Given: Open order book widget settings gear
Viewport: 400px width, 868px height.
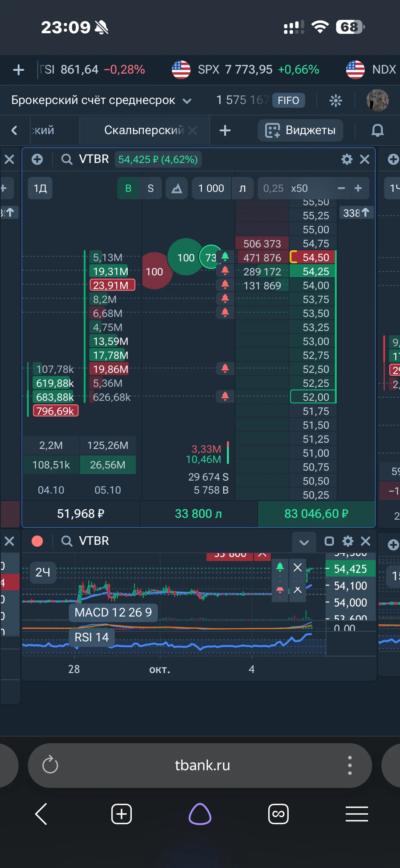Looking at the screenshot, I should tap(347, 159).
